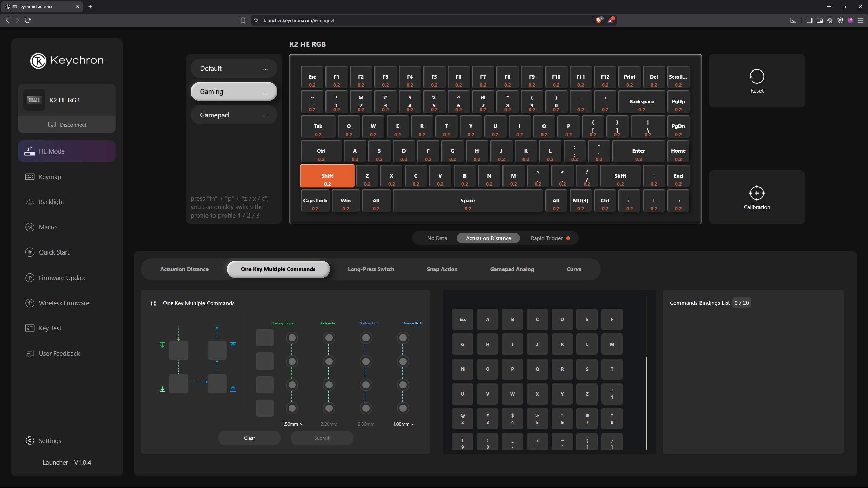Open the Backlight section
This screenshot has height=488, width=868.
coord(51,202)
